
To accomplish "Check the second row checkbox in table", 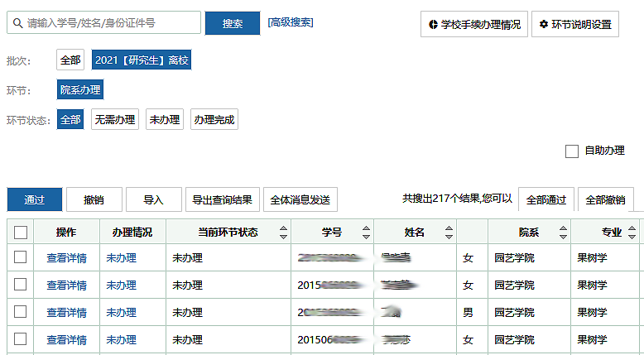I will pyautogui.click(x=21, y=285).
